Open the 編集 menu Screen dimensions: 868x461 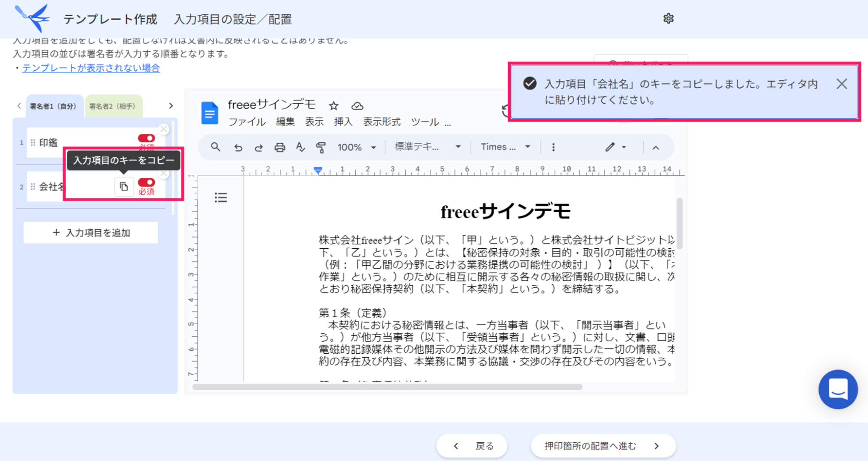(x=285, y=122)
